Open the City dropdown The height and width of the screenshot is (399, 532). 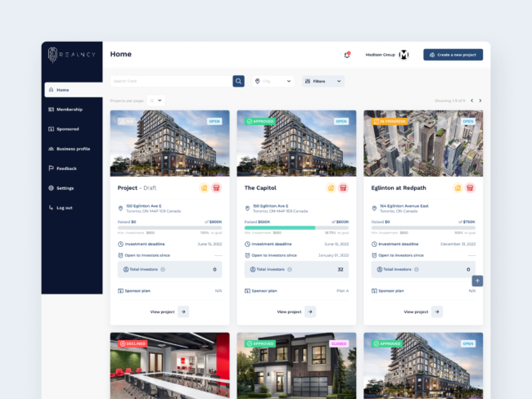coord(274,81)
